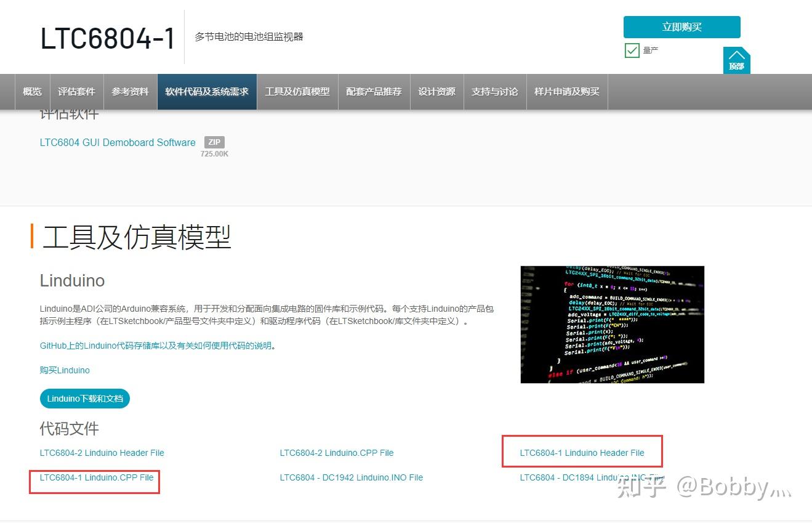Switch to the 工具及仿真模型 tab

click(x=297, y=91)
